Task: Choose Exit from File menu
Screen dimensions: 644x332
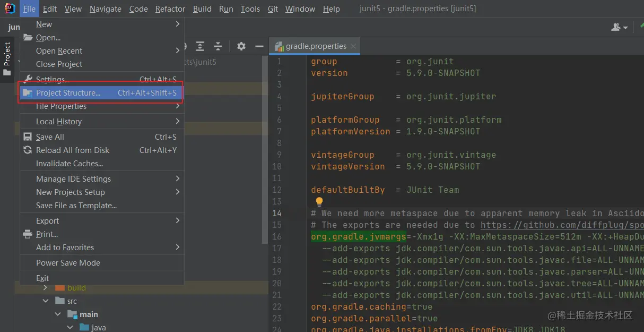Action: pos(102,278)
